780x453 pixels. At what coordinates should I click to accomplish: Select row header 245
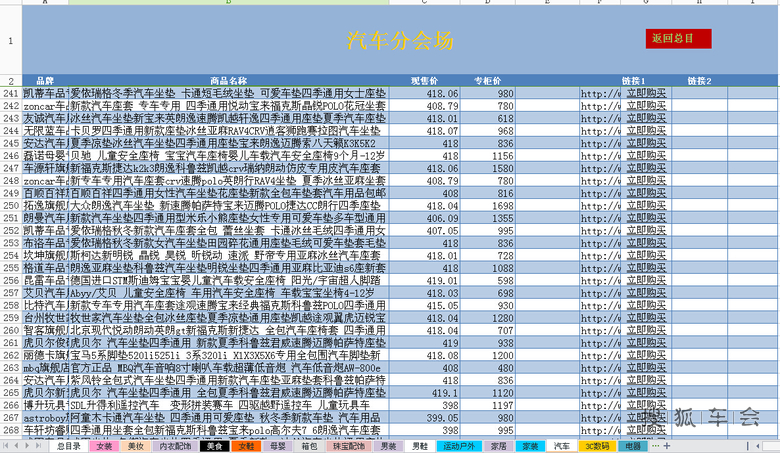(10, 143)
